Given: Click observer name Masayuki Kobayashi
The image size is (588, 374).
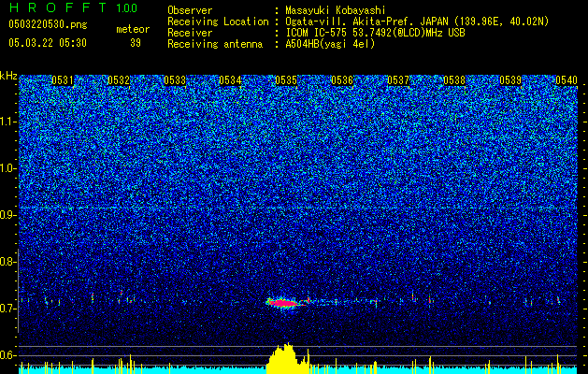Looking at the screenshot, I should point(336,10).
